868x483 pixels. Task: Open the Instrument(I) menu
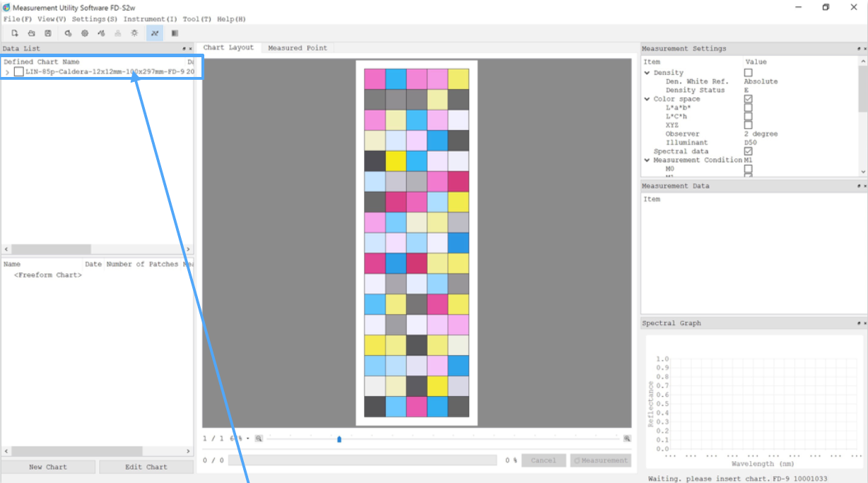(150, 19)
